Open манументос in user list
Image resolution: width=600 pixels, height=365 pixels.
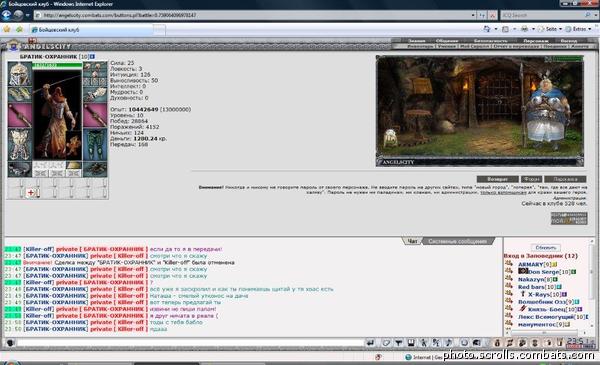point(537,324)
